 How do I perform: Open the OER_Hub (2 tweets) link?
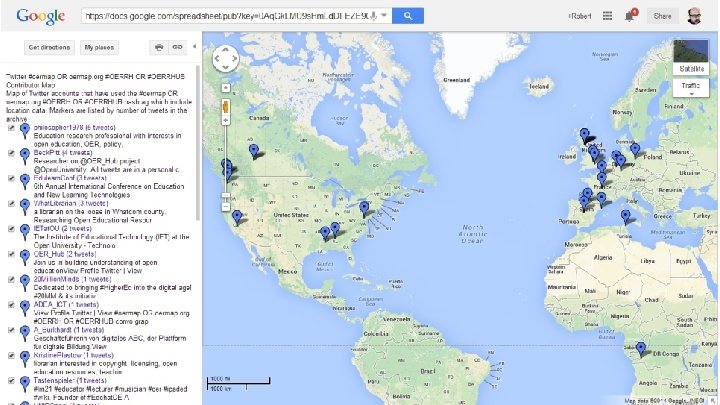tap(64, 254)
